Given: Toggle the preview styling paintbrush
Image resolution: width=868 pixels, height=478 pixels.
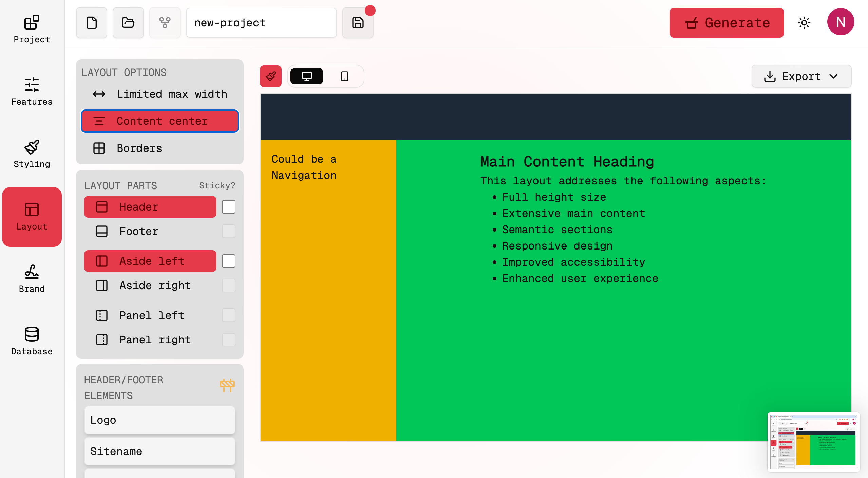Looking at the screenshot, I should (270, 76).
